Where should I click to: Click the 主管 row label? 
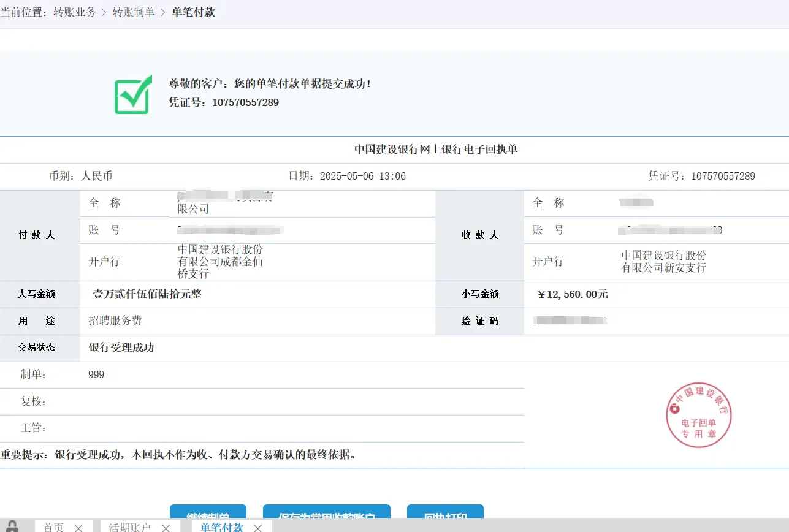[x=34, y=428]
